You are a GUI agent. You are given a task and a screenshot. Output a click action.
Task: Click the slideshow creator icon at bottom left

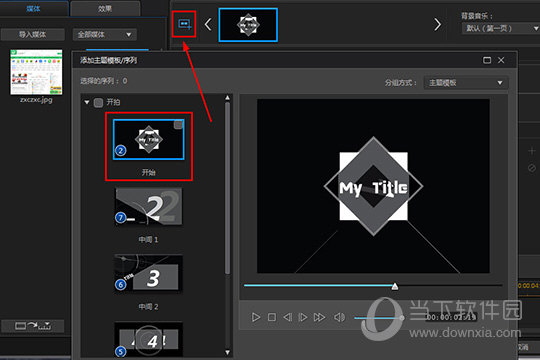(33, 326)
